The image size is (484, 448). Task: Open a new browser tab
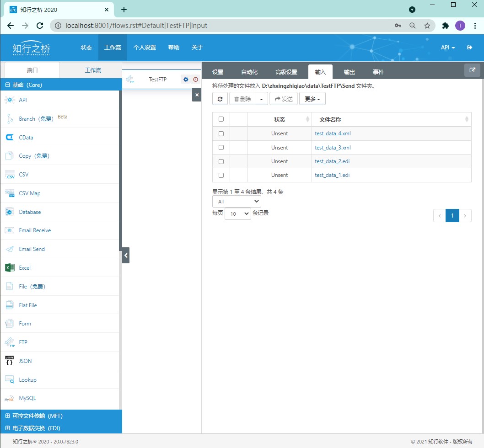(x=124, y=10)
